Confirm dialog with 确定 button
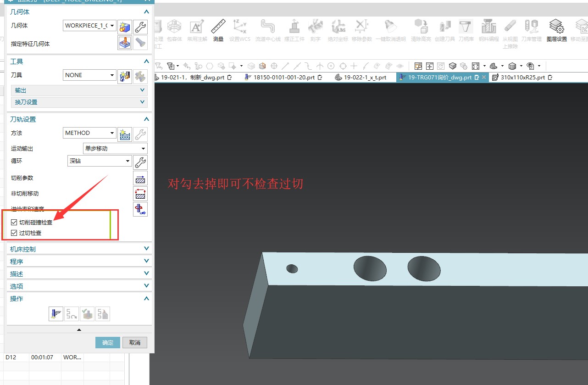 [x=108, y=343]
